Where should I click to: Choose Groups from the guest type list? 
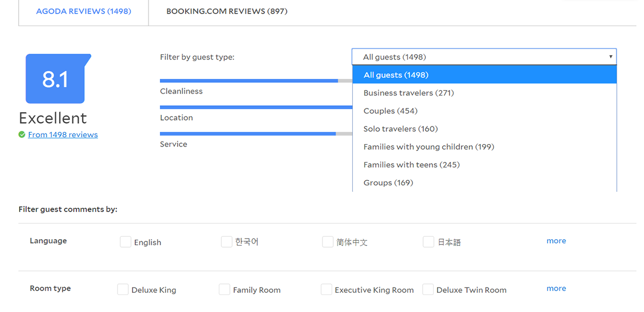tap(388, 182)
